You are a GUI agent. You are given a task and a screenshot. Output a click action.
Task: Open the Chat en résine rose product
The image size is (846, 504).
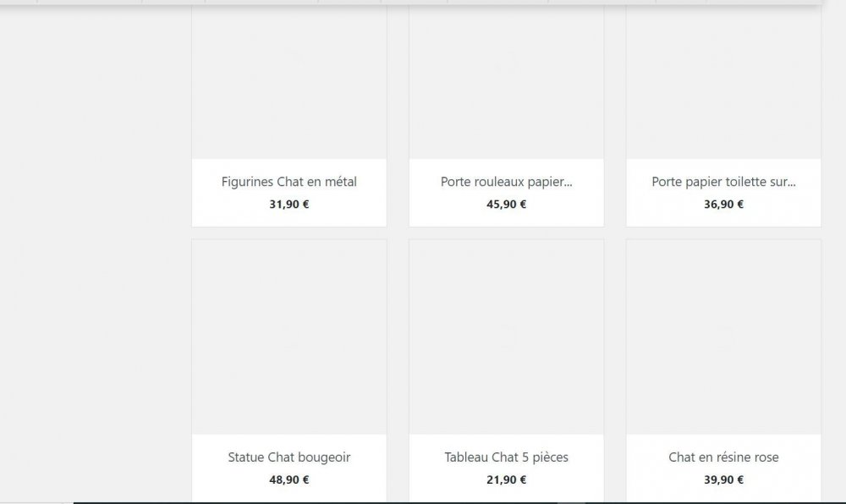[x=722, y=457]
